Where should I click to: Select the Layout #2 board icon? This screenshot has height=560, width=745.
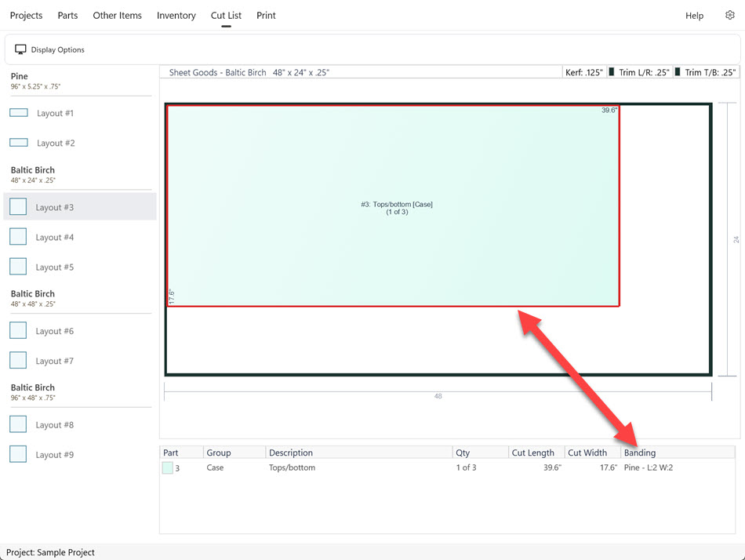click(x=19, y=143)
